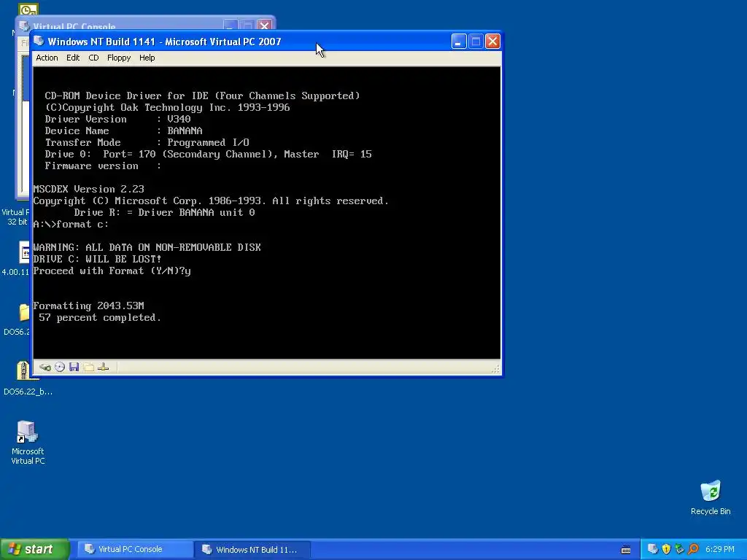
Task: Close the Virtual PC Console window behind
Action: pyautogui.click(x=264, y=26)
